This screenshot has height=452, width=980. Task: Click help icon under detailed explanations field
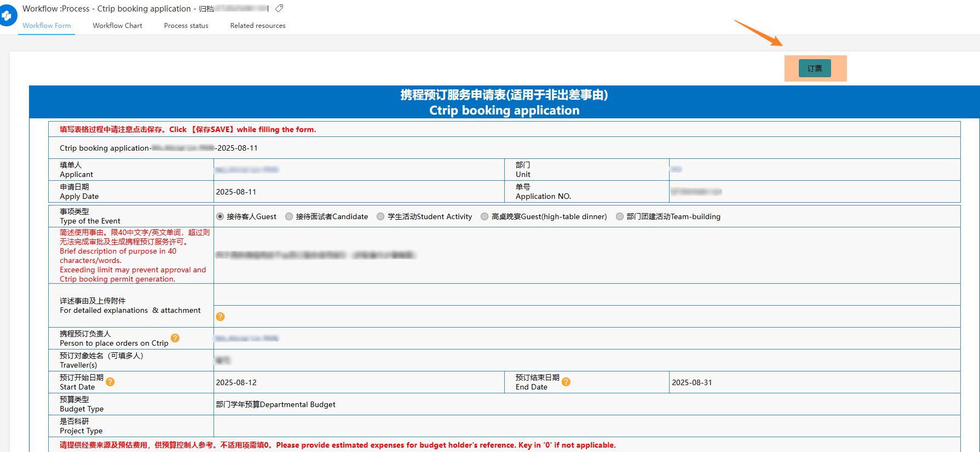pyautogui.click(x=220, y=317)
